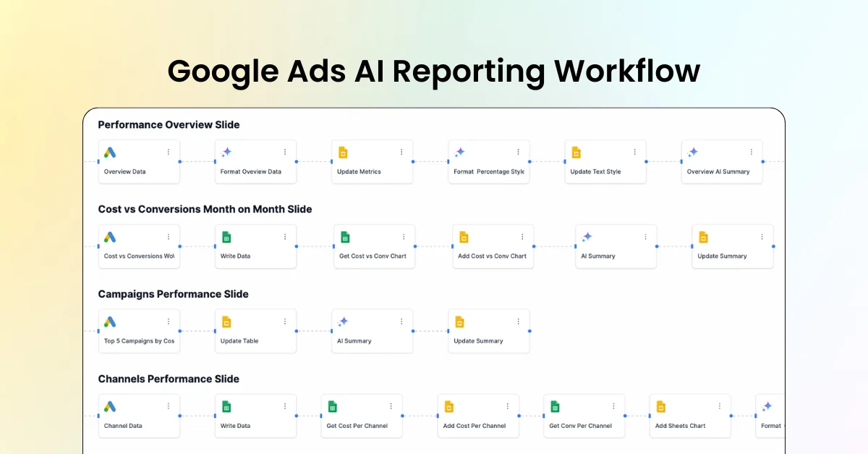Screen dimensions: 868x454
Task: Click the Google Ads icon on Channel Data node
Action: coord(110,407)
